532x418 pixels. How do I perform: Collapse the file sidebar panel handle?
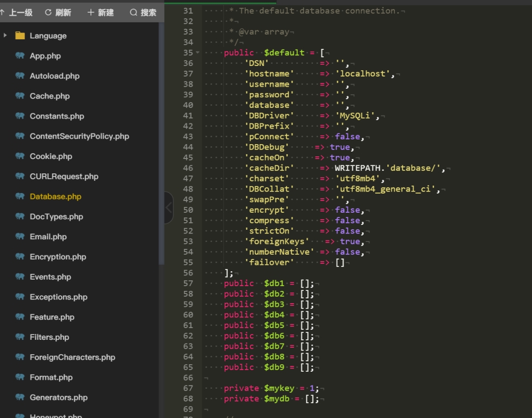tap(169, 207)
